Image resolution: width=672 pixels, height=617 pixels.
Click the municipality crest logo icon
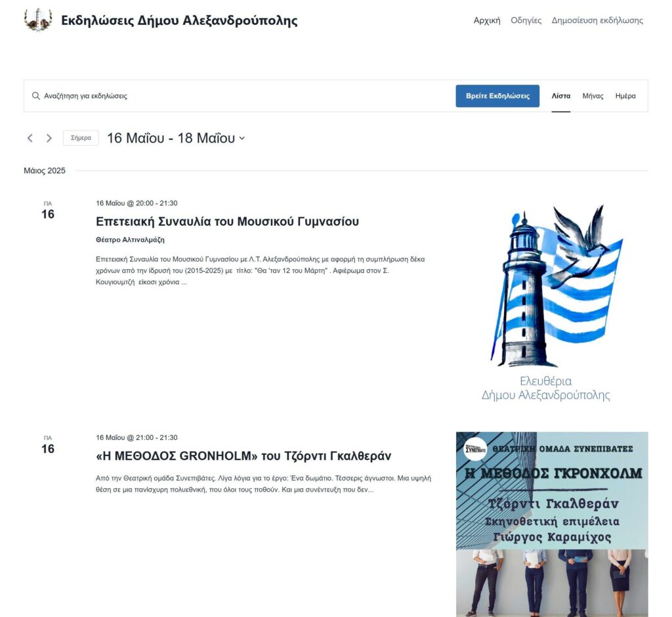coord(38,20)
